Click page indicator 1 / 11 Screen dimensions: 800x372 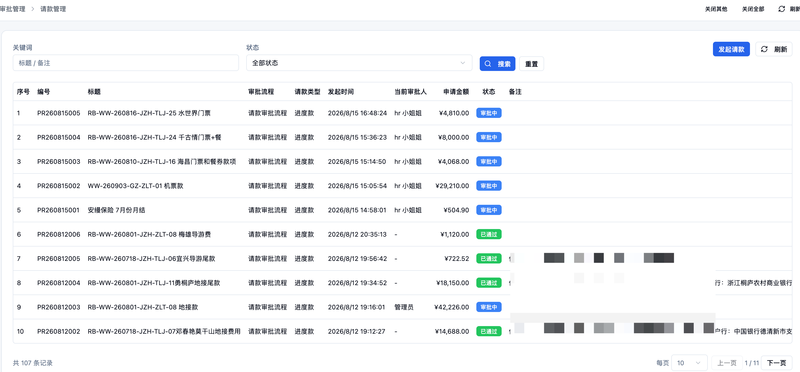pyautogui.click(x=752, y=363)
